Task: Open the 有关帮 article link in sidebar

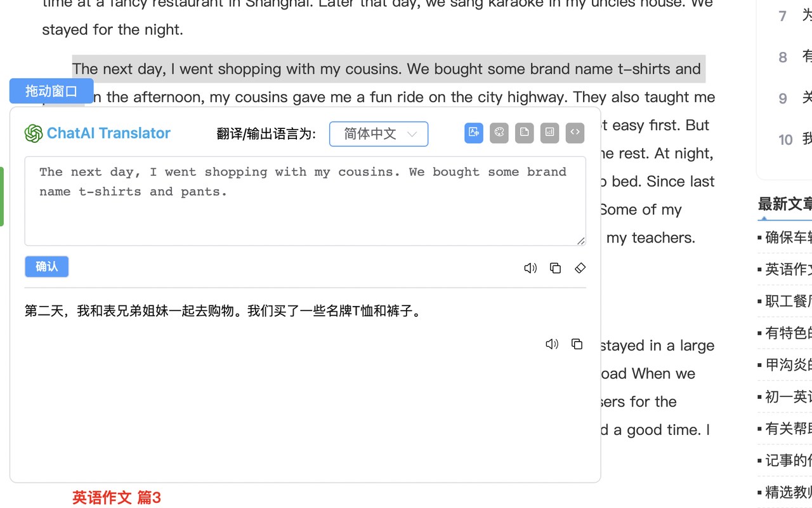Action: (x=787, y=428)
